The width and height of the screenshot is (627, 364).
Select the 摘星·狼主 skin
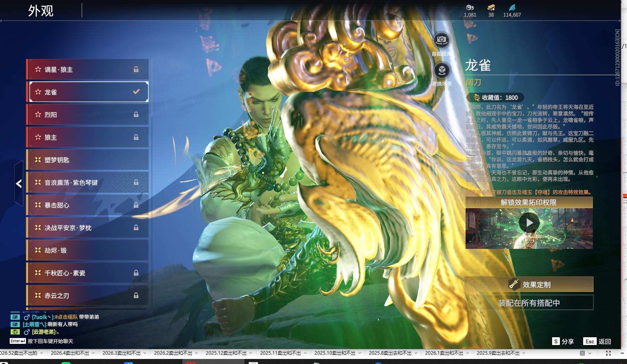88,69
